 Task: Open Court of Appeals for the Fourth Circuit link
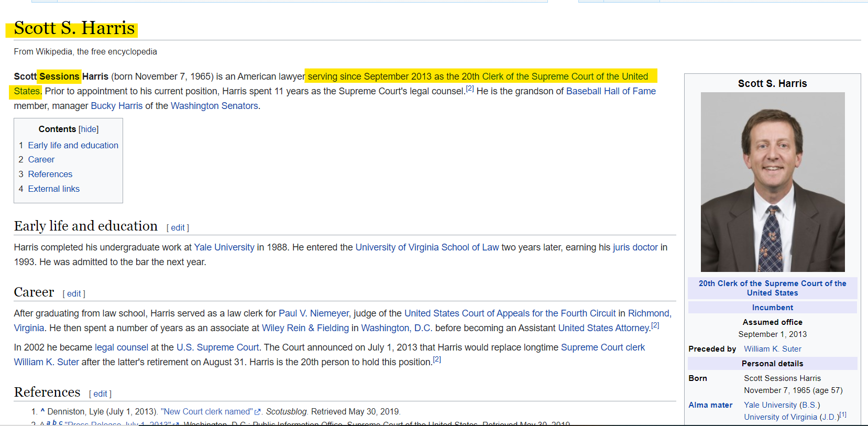(510, 313)
